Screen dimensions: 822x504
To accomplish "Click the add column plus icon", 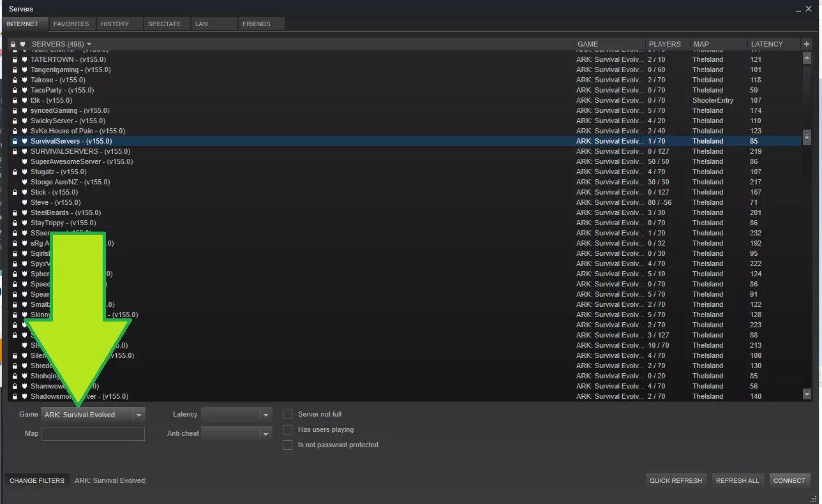I will coord(807,44).
